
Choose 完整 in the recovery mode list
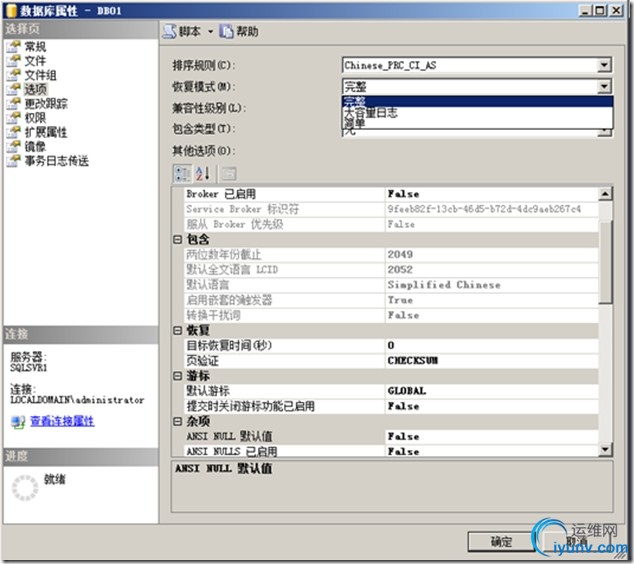(477, 101)
